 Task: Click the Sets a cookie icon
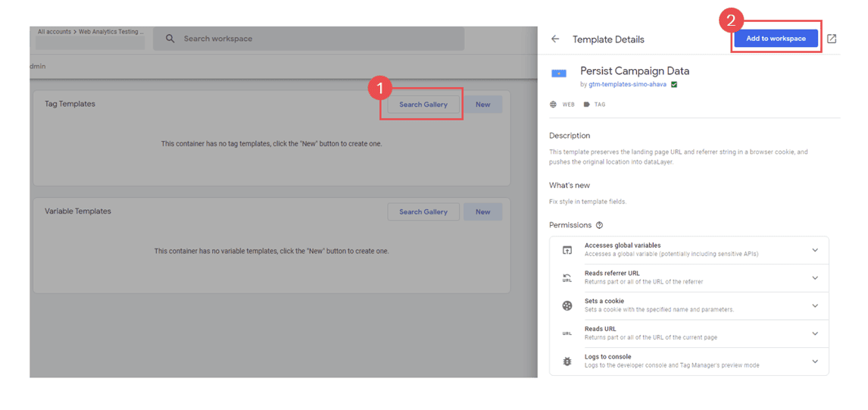coord(567,305)
